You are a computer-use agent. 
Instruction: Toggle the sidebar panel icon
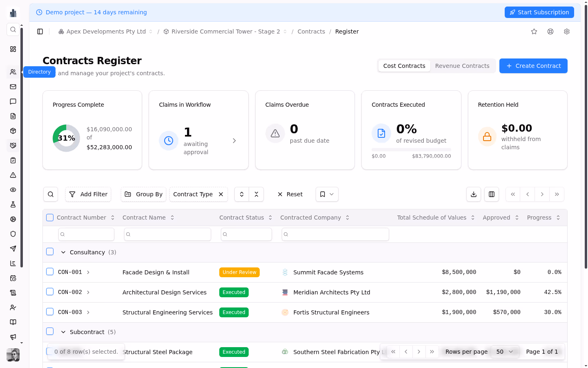click(x=40, y=31)
